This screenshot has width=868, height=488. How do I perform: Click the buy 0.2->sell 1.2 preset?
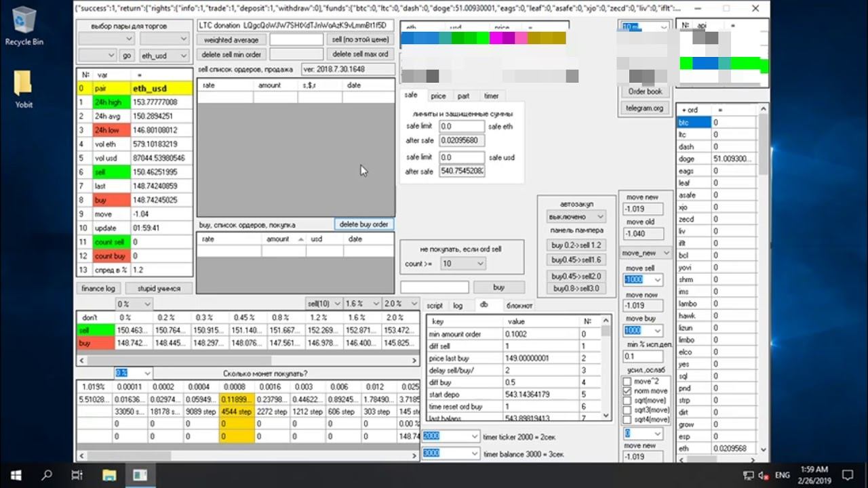pos(576,245)
